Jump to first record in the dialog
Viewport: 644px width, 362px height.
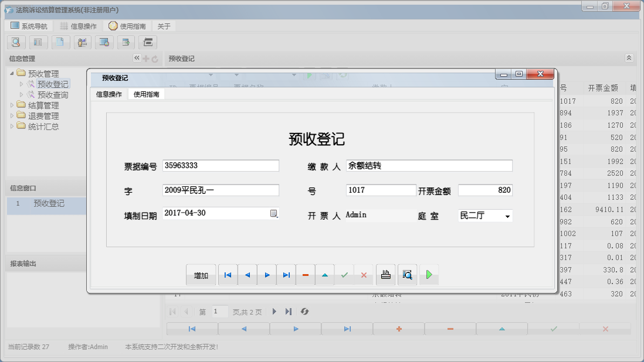pyautogui.click(x=228, y=274)
